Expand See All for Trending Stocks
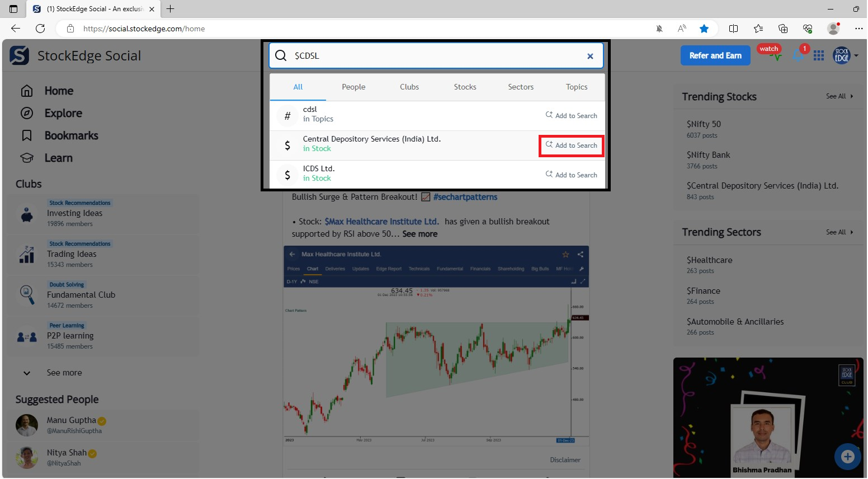This screenshot has width=868, height=479. tap(839, 96)
